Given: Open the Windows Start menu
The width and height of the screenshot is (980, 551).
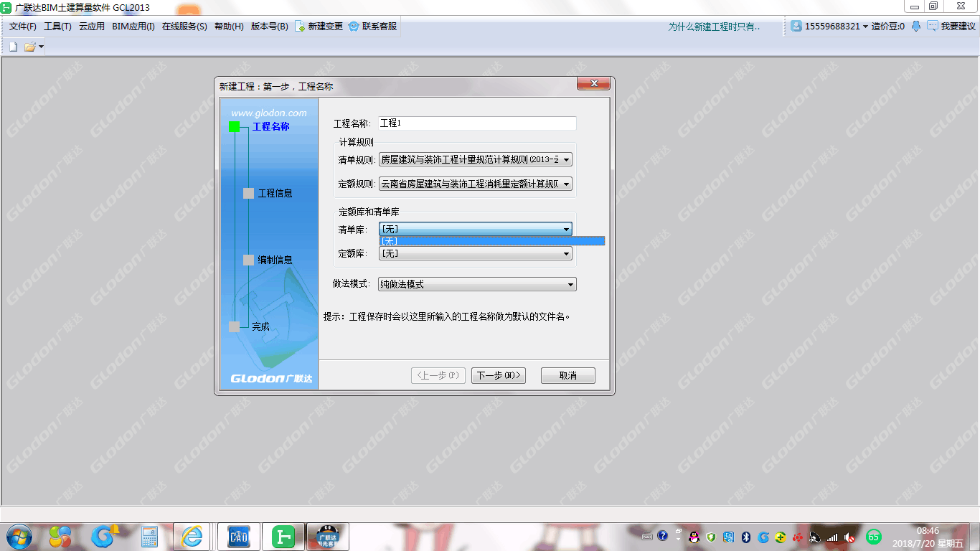Looking at the screenshot, I should coord(19,536).
